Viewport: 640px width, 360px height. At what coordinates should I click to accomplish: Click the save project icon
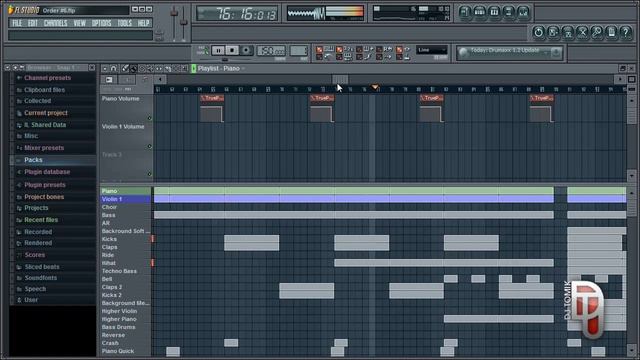click(x=553, y=32)
